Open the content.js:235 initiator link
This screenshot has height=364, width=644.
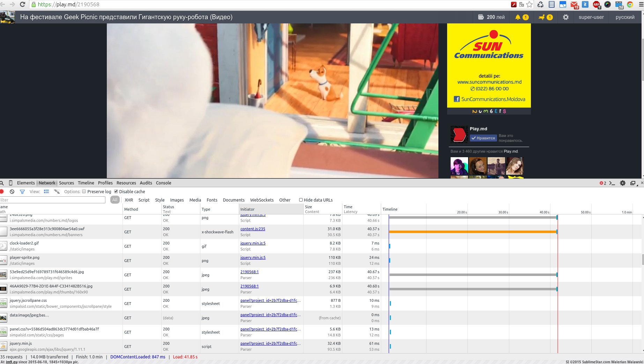coord(253,229)
